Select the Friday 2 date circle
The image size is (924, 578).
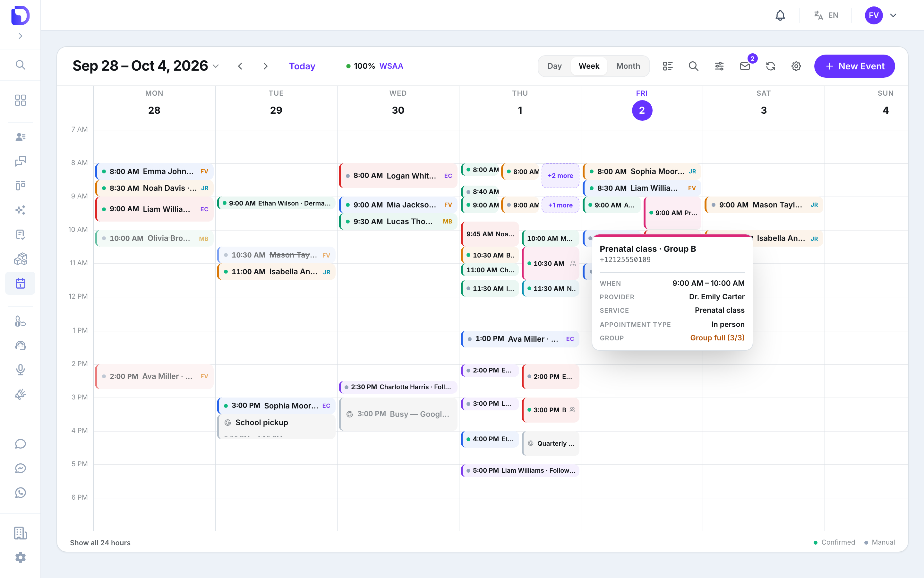(x=642, y=110)
